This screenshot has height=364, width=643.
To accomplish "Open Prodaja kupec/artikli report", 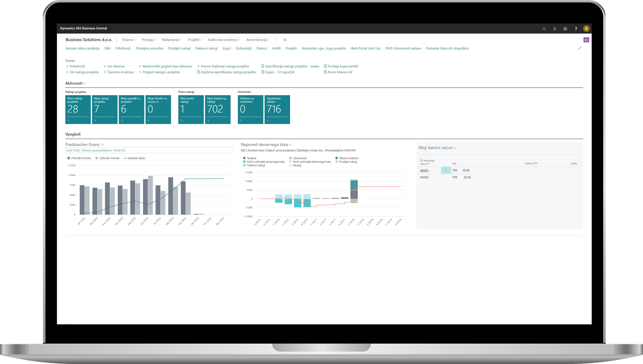I will [341, 66].
